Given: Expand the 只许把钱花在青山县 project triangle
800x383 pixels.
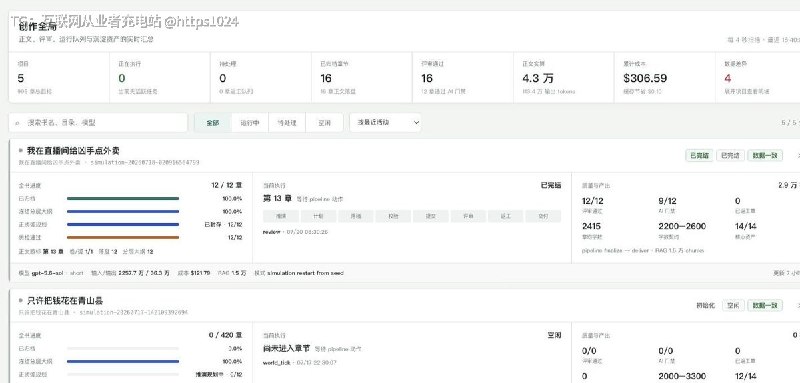Looking at the screenshot, I should click(21, 300).
